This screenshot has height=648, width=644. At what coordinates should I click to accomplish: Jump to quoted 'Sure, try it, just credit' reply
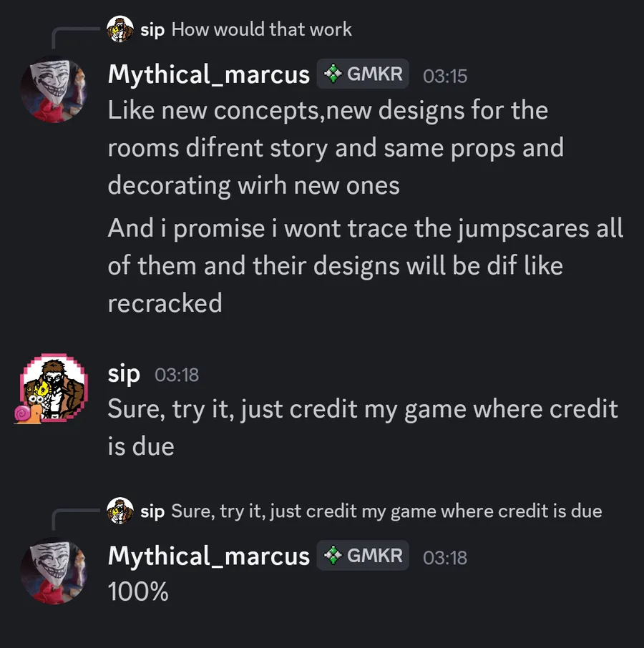pyautogui.click(x=386, y=511)
